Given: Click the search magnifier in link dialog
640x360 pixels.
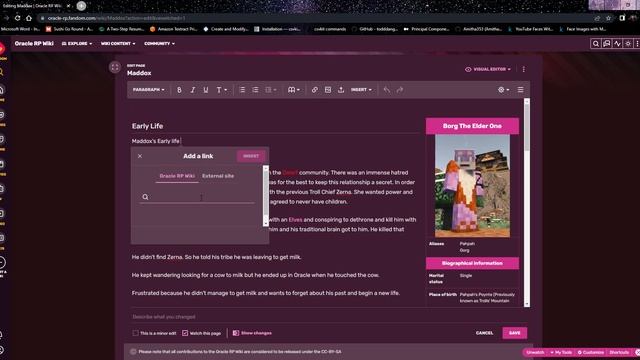Looking at the screenshot, I should tap(145, 197).
